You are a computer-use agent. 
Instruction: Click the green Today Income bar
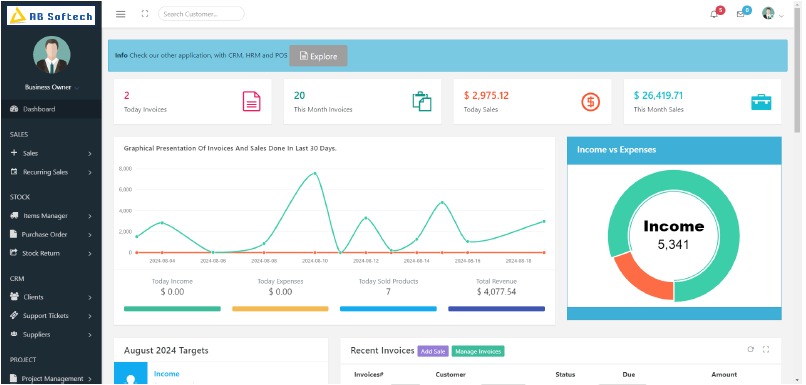pyautogui.click(x=172, y=309)
